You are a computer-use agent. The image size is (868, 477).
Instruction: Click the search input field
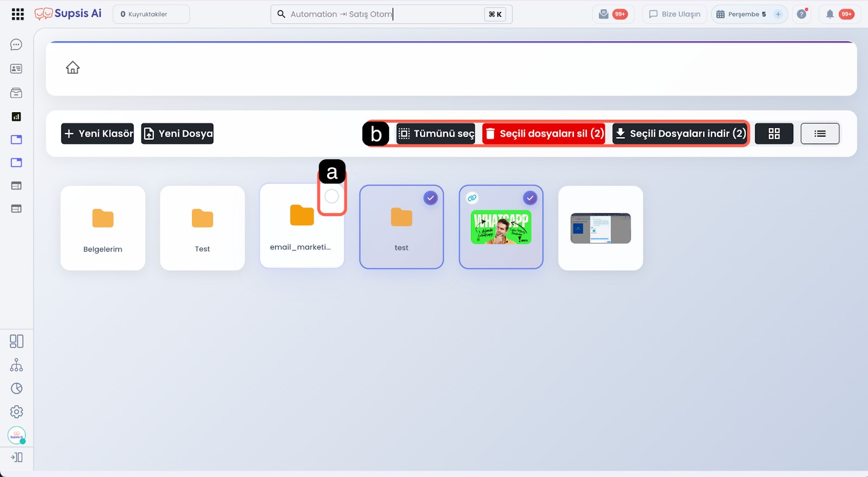pos(380,14)
